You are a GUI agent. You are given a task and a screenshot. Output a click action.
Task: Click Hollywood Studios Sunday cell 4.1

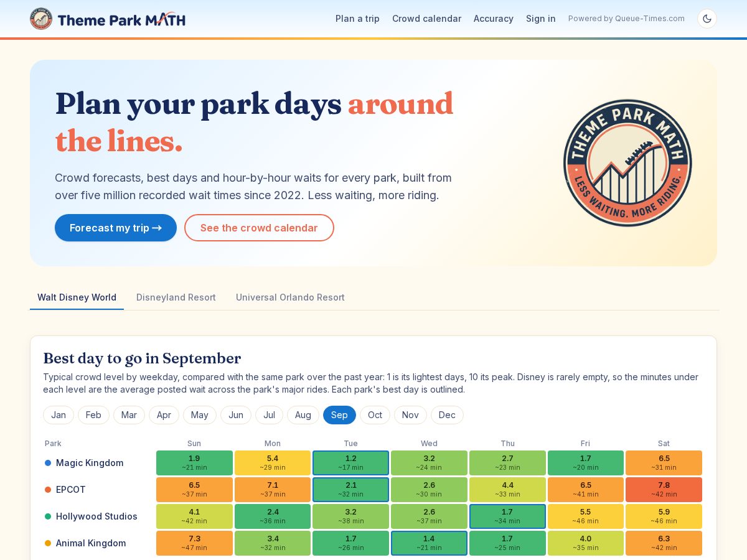coord(194,516)
